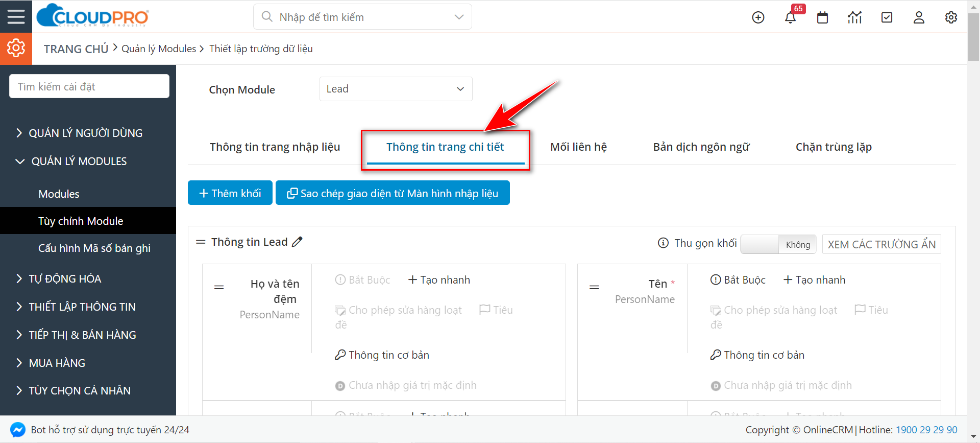Expand TÙY CHỌN CÁ NHÂN section

tap(73, 391)
